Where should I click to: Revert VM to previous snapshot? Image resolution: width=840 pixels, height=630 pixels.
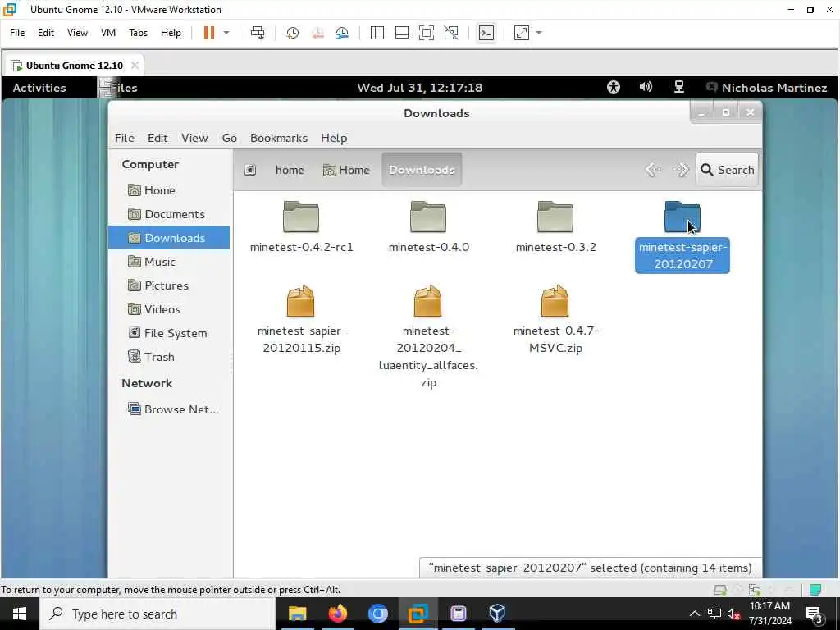click(x=317, y=33)
